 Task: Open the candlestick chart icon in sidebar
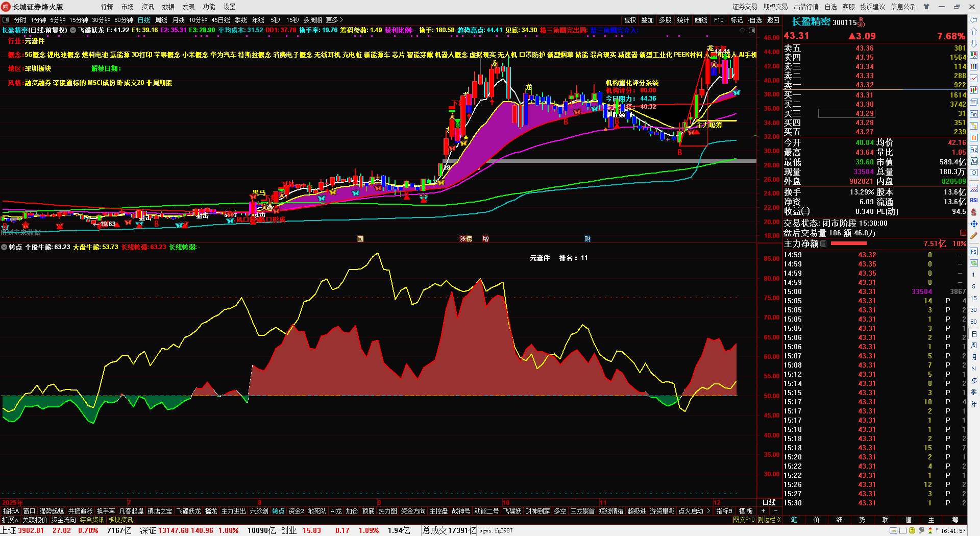[974, 90]
